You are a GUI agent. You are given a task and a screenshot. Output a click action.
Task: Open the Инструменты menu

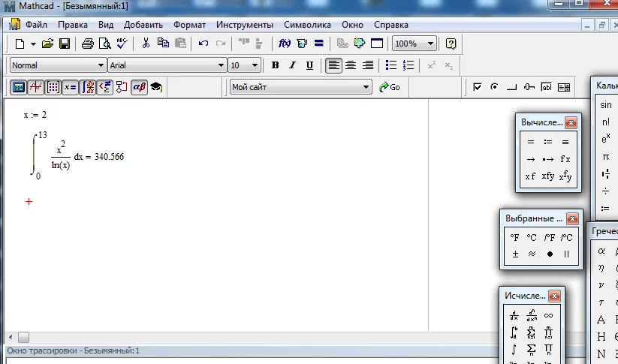244,25
